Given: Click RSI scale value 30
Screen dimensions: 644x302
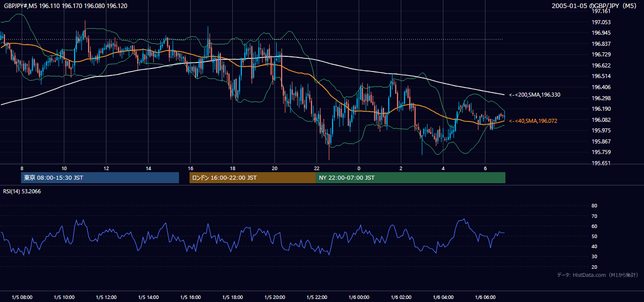Looking at the screenshot, I should pos(594,257).
